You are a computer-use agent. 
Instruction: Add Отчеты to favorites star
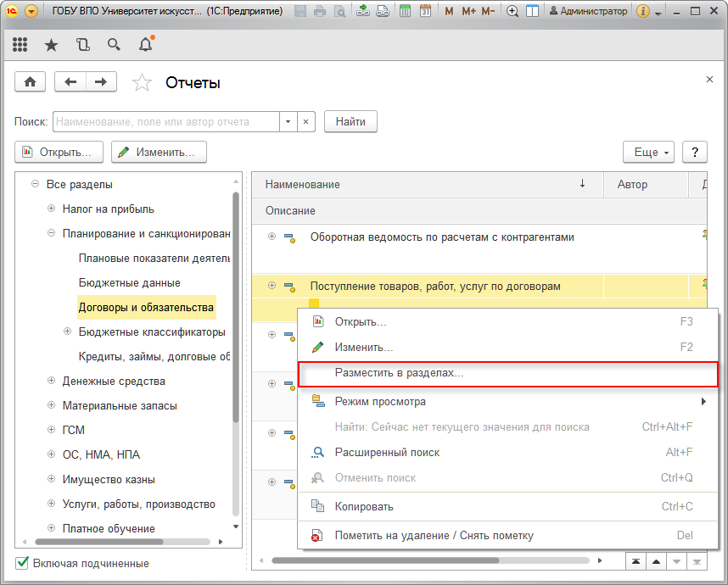[x=142, y=82]
